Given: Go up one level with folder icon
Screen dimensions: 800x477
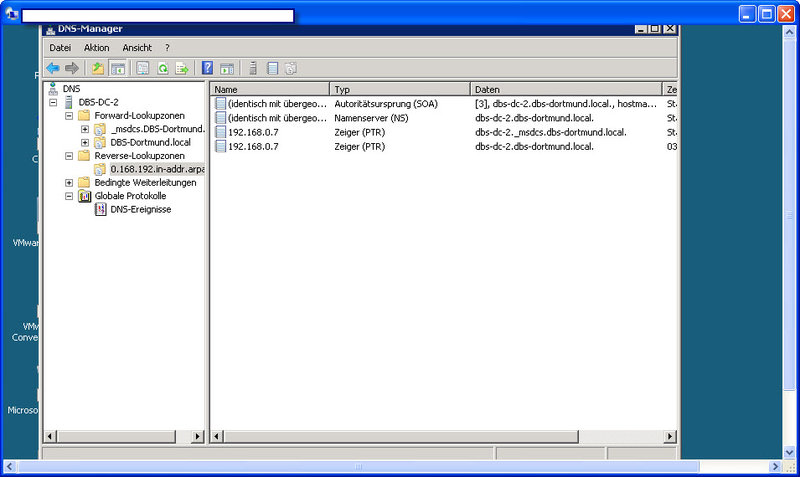Looking at the screenshot, I should (97, 68).
